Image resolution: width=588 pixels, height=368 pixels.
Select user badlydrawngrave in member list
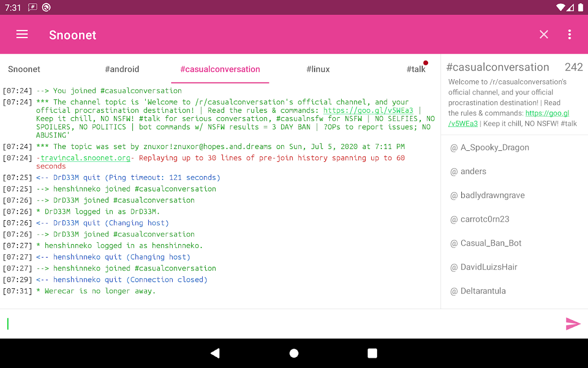(x=514, y=195)
